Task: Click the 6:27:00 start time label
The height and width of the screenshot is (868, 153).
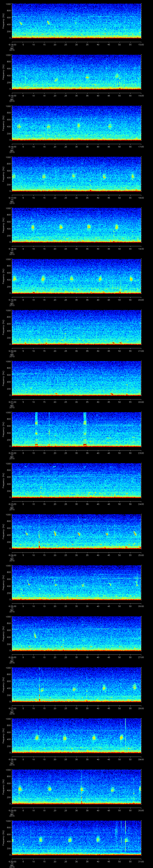Action: (12, 708)
